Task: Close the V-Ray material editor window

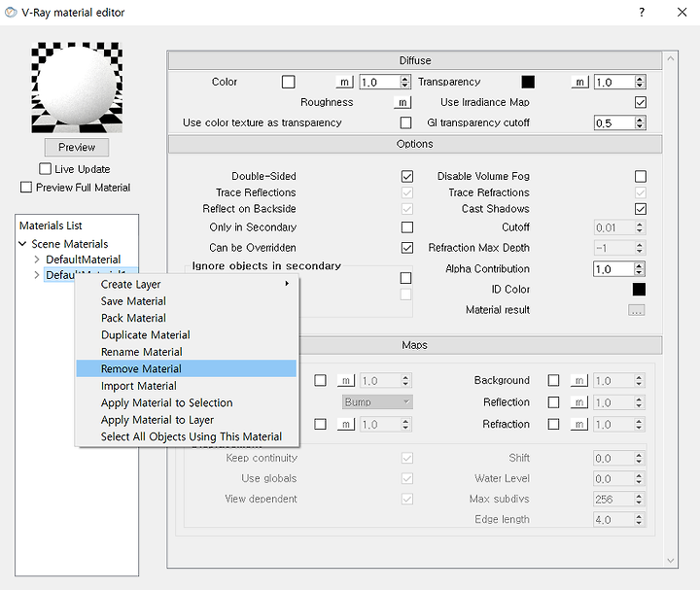Action: pos(682,12)
